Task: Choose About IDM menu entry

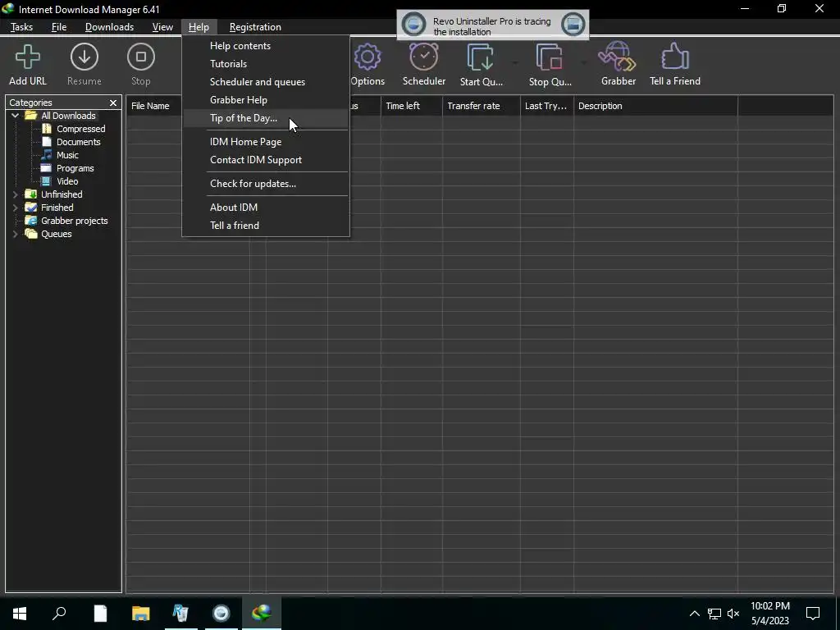Action: [266, 208]
